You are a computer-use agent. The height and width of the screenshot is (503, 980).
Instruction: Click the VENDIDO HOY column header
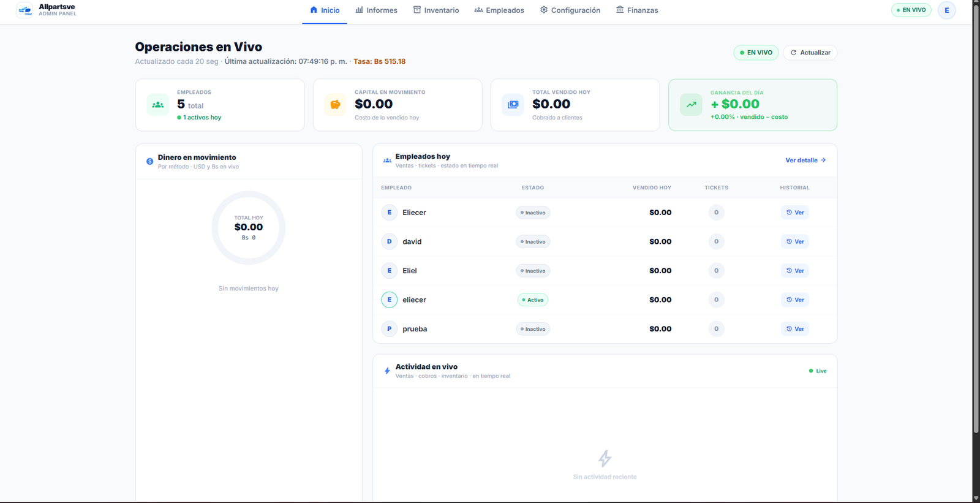click(x=652, y=187)
